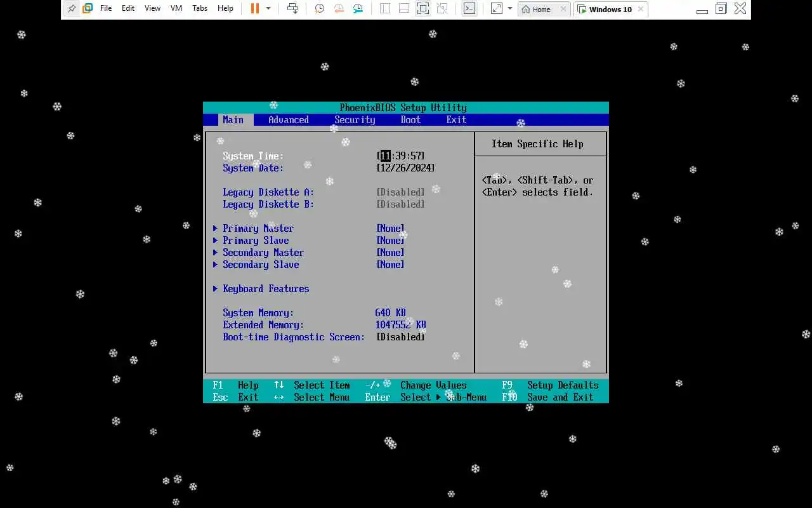Image resolution: width=812 pixels, height=508 pixels.
Task: Select the Security BIOS menu
Action: (355, 119)
